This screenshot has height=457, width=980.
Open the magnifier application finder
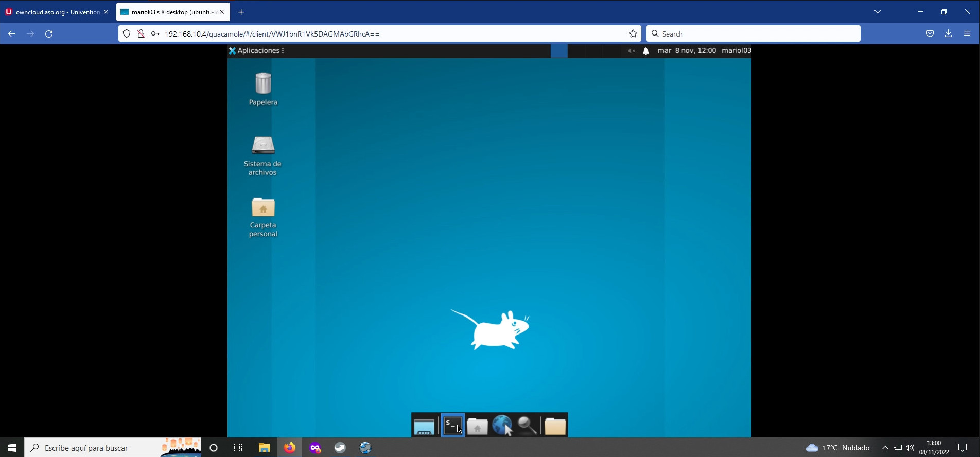(x=527, y=426)
